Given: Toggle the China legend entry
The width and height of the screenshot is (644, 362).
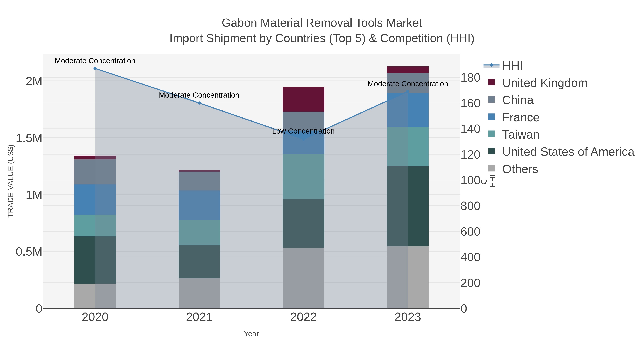Looking at the screenshot, I should [x=511, y=100].
